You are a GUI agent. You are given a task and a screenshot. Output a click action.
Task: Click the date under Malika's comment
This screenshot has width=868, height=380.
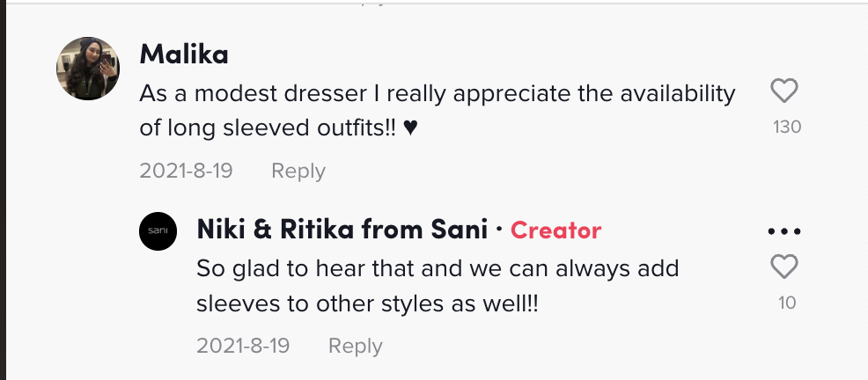coord(186,171)
